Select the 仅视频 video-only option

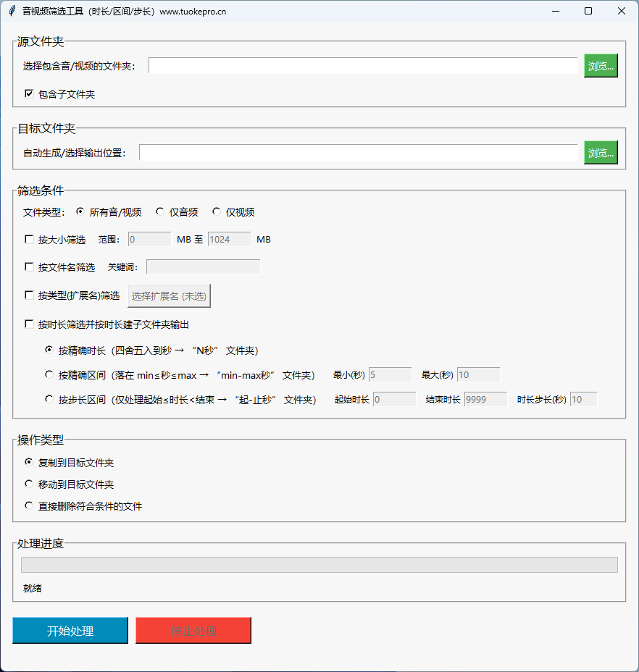(216, 211)
